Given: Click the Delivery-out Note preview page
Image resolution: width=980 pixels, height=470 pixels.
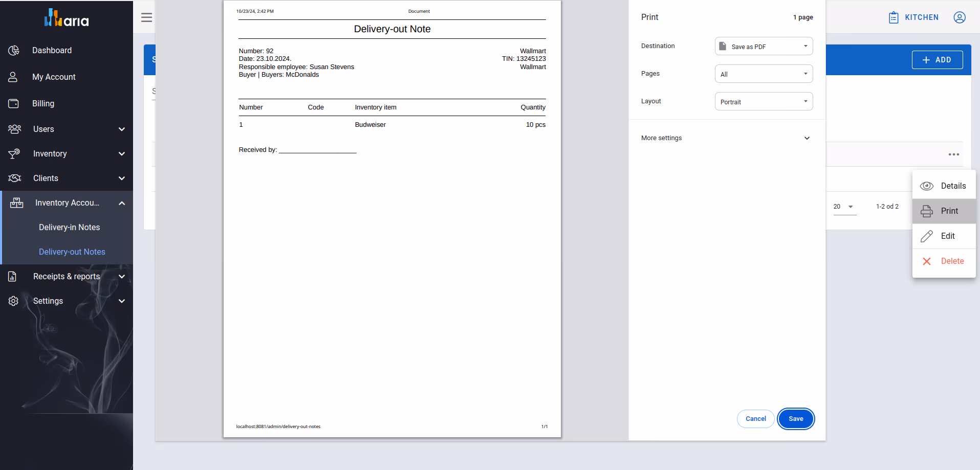Looking at the screenshot, I should 392,219.
